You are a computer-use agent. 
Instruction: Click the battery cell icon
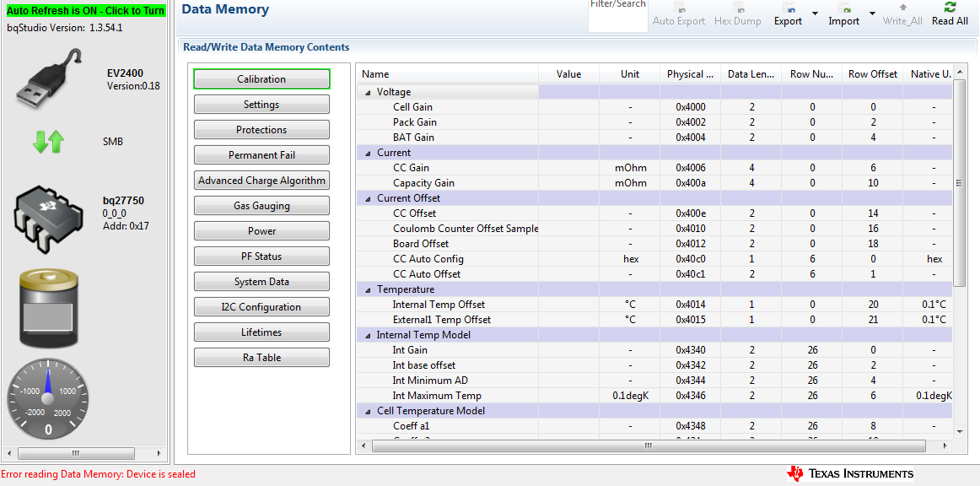pyautogui.click(x=49, y=309)
